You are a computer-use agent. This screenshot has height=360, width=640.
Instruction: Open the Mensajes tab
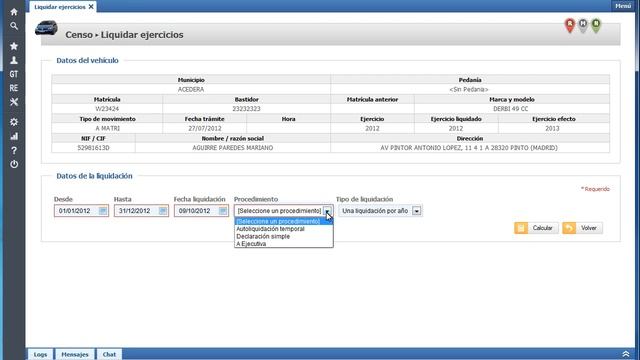(75, 354)
